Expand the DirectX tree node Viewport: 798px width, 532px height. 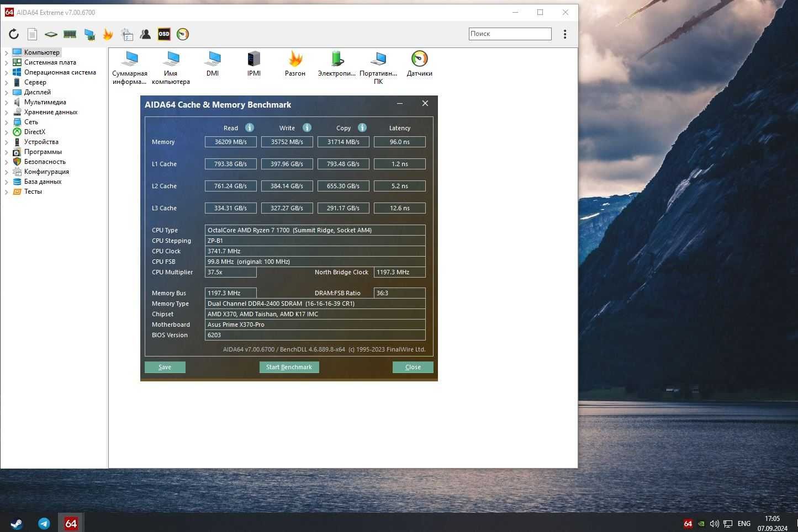[x=7, y=132]
